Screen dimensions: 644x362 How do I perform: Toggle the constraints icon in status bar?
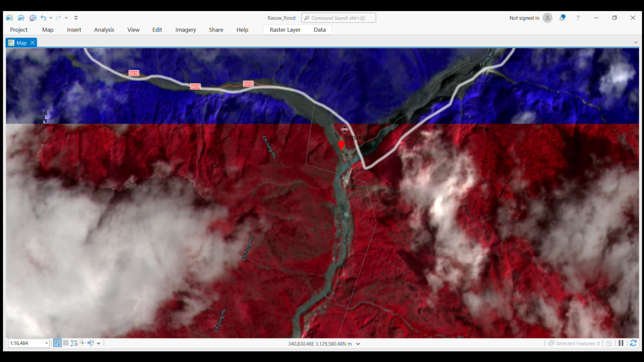pos(74,343)
